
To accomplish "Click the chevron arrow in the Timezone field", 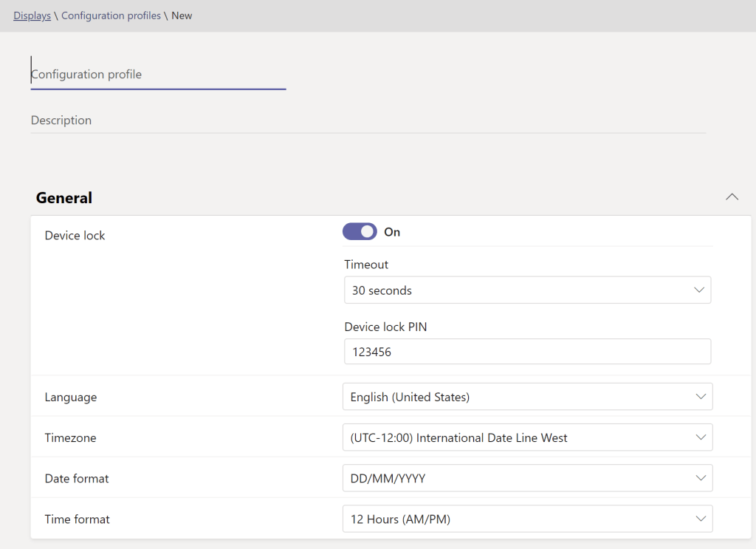I will coord(701,437).
